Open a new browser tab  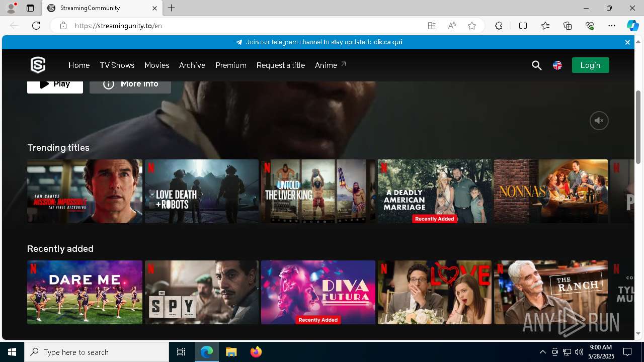pyautogui.click(x=172, y=8)
